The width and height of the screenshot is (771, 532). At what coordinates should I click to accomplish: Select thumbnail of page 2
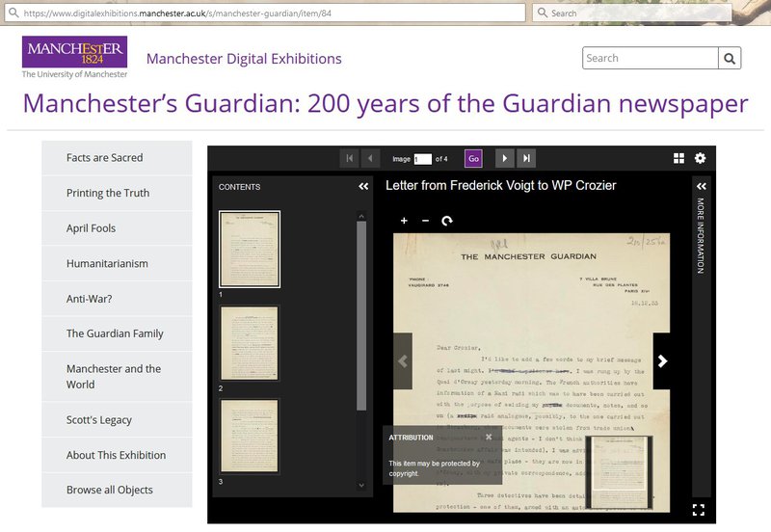[x=250, y=343]
